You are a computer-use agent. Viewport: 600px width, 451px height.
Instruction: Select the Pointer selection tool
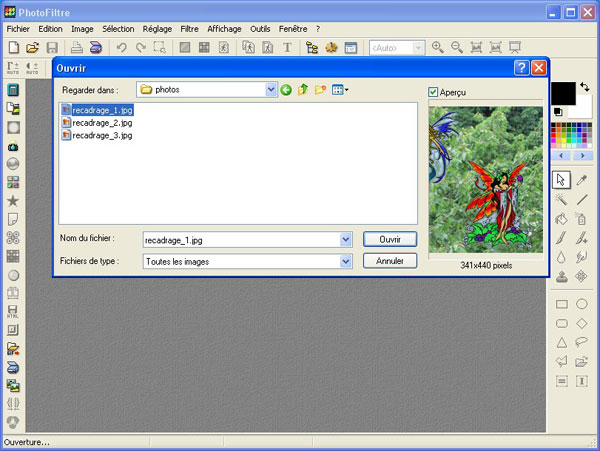tap(561, 180)
